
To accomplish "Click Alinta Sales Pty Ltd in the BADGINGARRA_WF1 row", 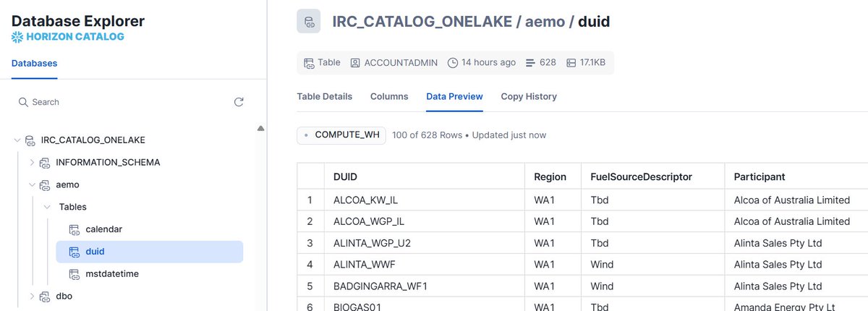I will click(x=796, y=286).
